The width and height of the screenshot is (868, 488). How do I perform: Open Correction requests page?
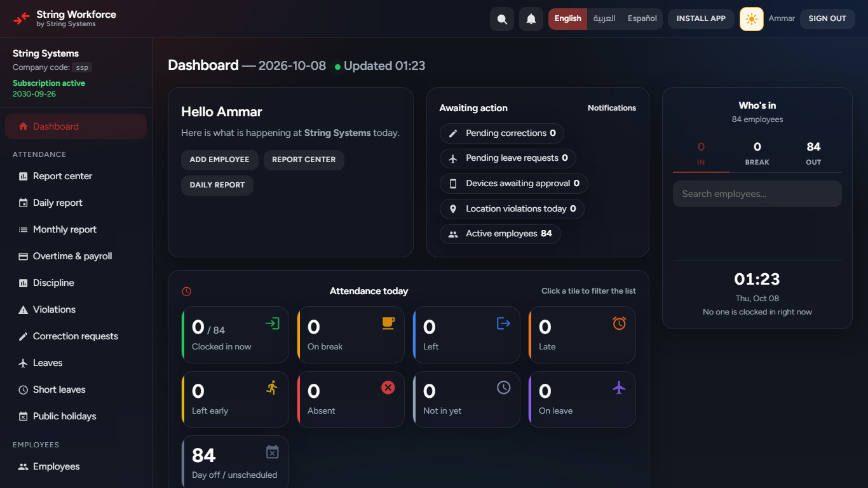[76, 336]
